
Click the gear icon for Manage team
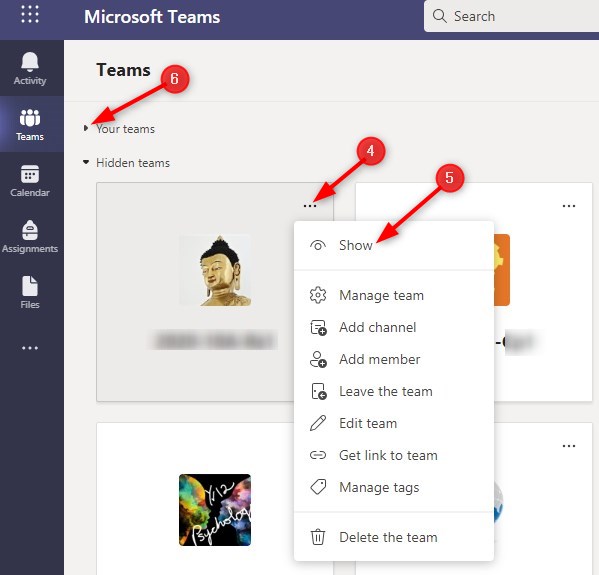tap(318, 295)
